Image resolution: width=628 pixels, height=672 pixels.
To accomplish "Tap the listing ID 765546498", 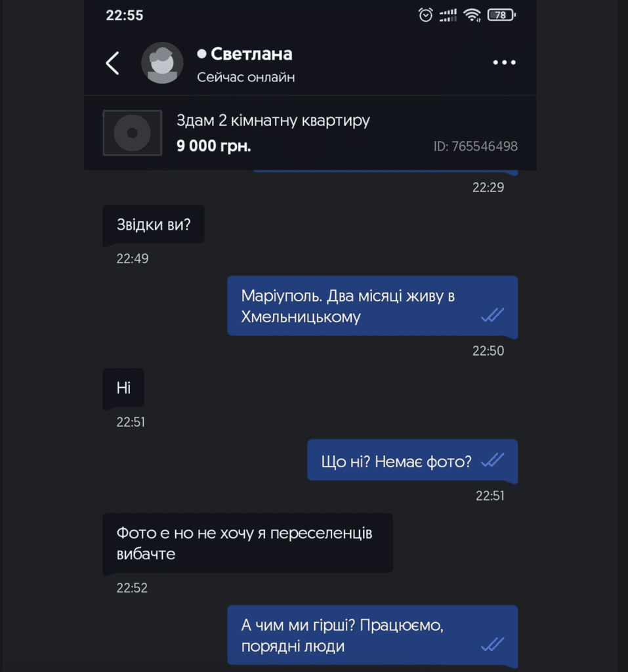I will click(x=475, y=146).
